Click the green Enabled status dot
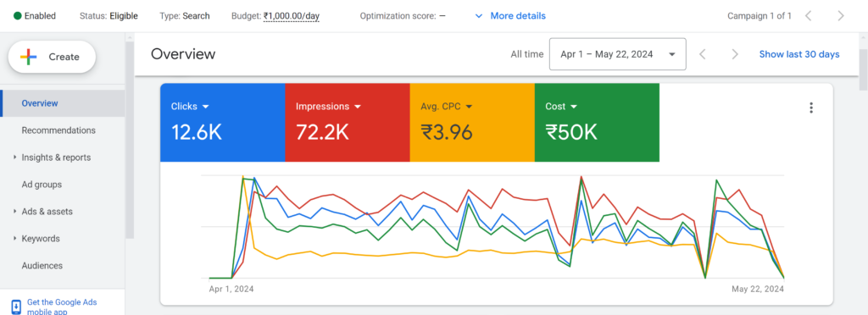The image size is (868, 315). click(x=18, y=15)
